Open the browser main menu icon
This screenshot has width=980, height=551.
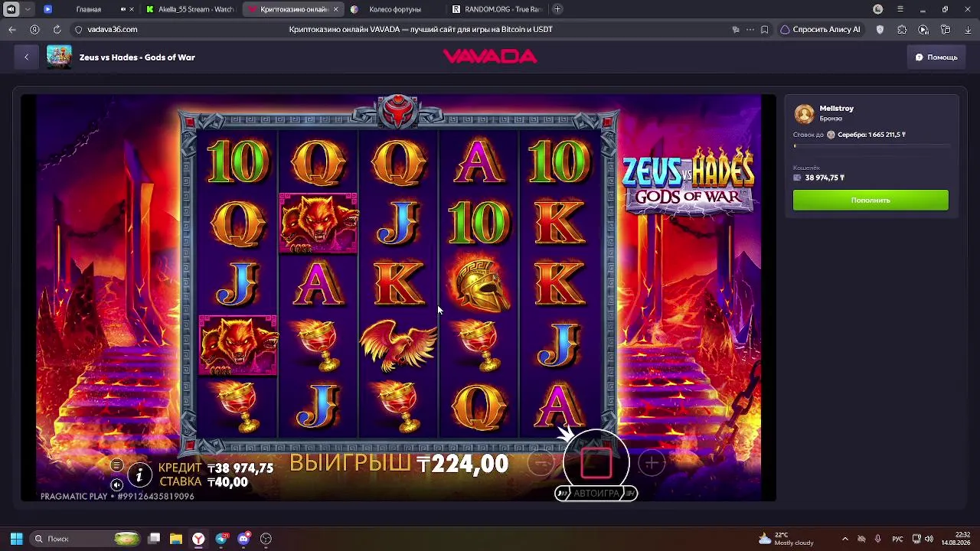tap(900, 9)
